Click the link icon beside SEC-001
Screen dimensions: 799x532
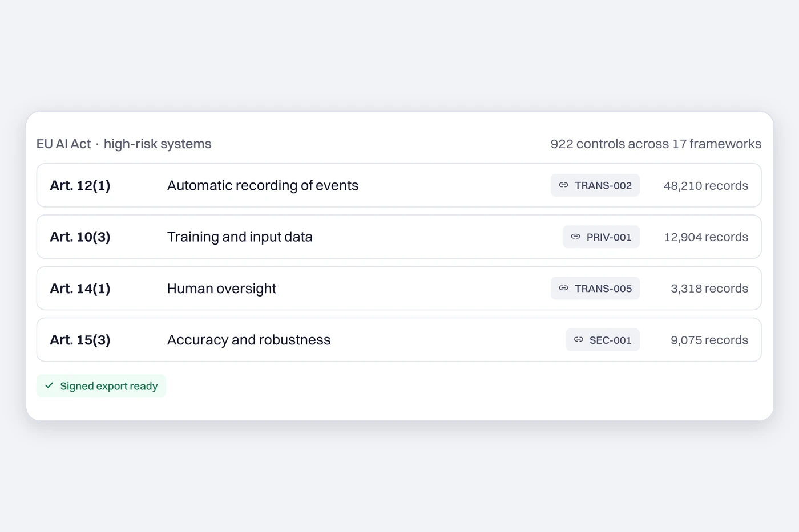point(578,340)
